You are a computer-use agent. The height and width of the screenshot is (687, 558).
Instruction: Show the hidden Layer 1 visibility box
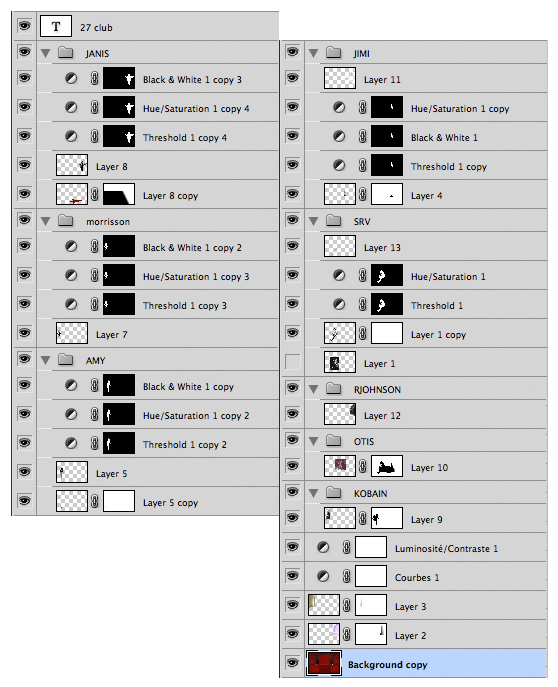[x=293, y=362]
